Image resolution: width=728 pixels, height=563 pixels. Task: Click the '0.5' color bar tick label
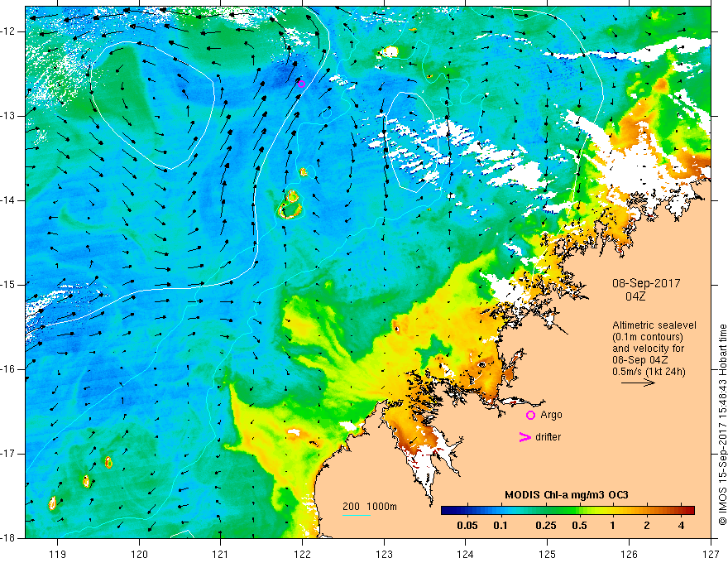click(579, 526)
